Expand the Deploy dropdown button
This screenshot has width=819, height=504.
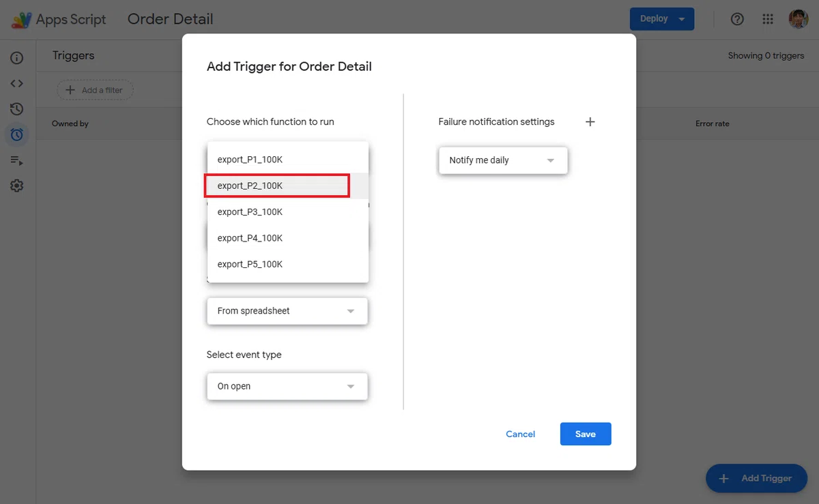[x=662, y=19]
